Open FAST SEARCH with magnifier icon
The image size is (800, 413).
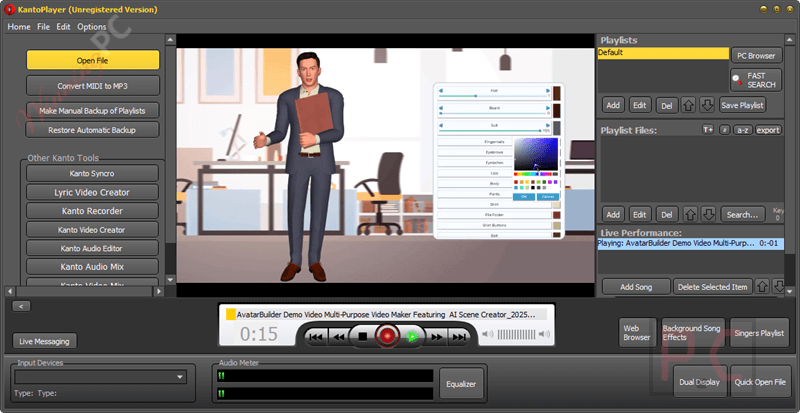(756, 80)
